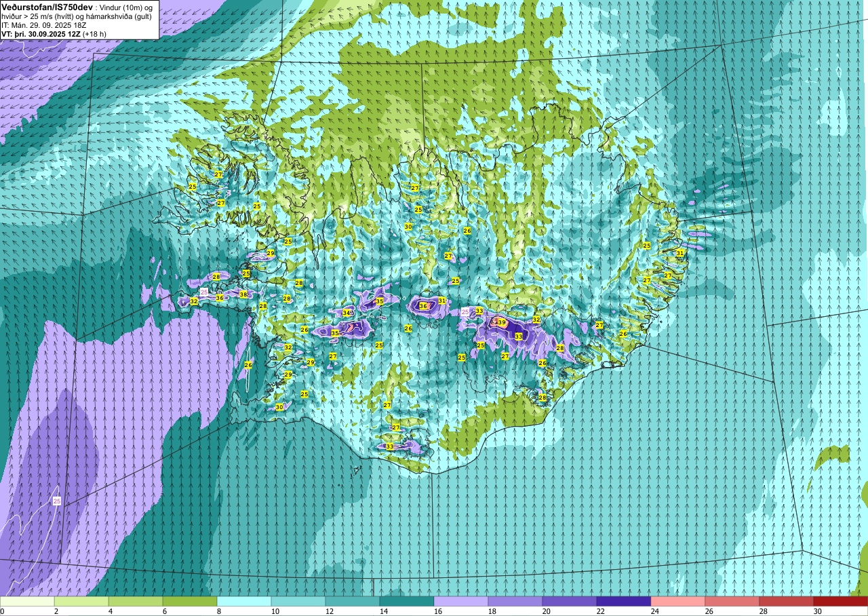
Task: Click the legend tick number '8'
Action: tap(218, 611)
